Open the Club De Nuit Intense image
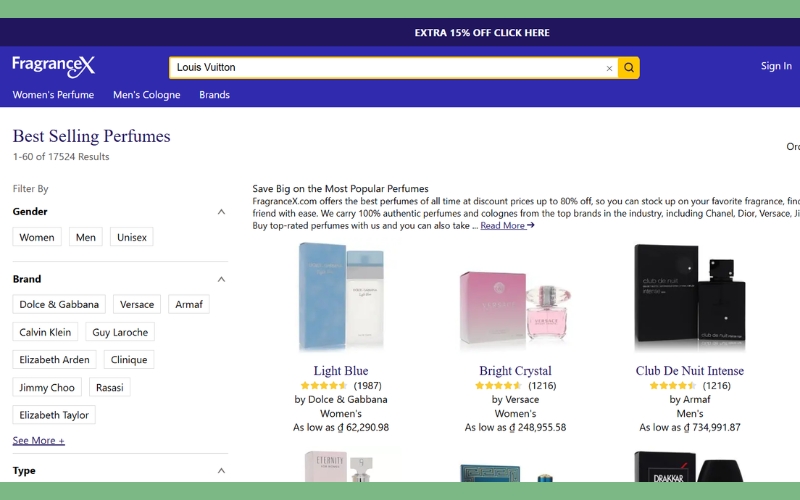800x500 pixels. [689, 297]
